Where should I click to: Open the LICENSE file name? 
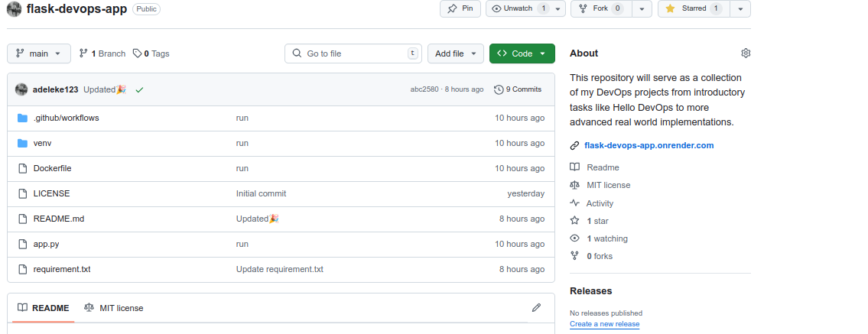click(x=51, y=193)
